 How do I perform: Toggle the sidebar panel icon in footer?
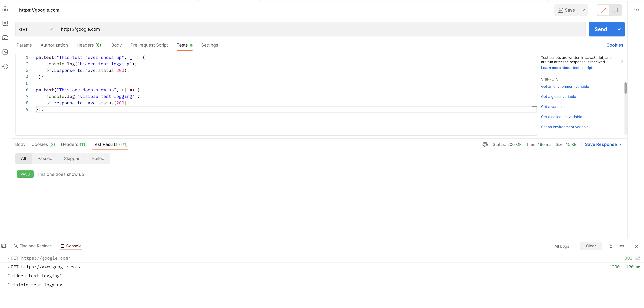[x=4, y=246]
